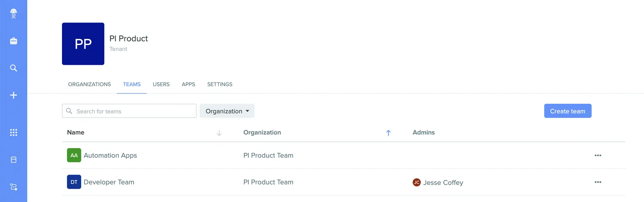Click the Tenant label under PI Product
The image size is (644, 202).
[118, 49]
